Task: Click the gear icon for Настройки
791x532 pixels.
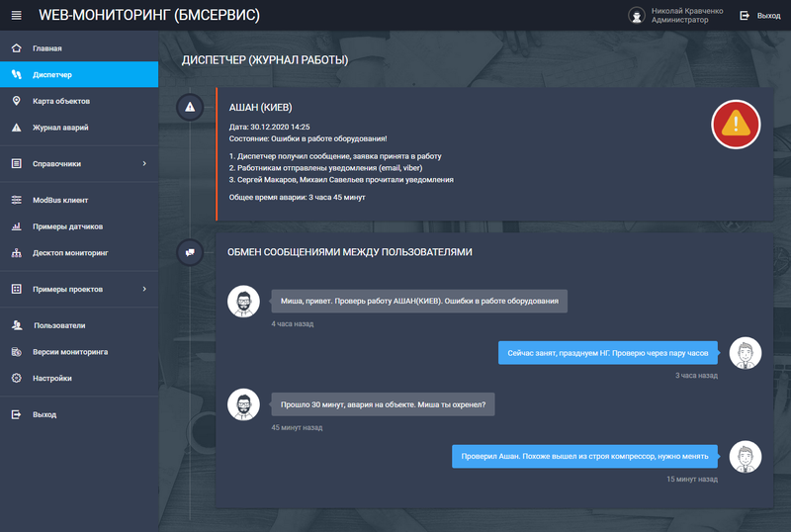Action: (x=16, y=378)
